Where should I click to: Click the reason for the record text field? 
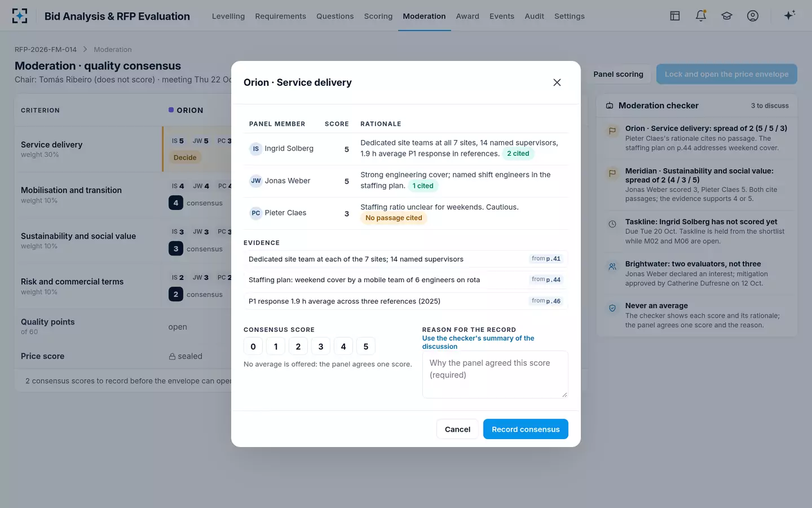495,375
